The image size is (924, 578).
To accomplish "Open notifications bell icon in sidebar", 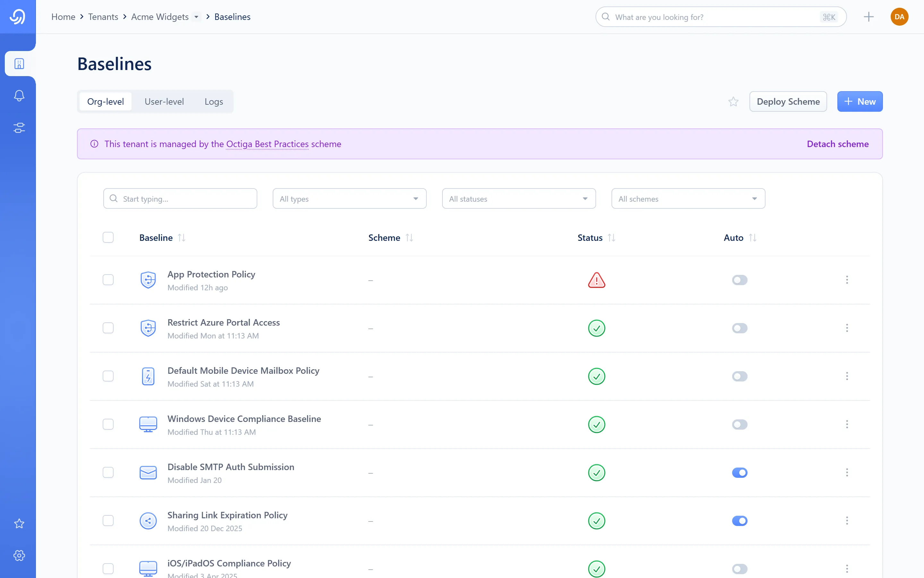I will point(19,96).
